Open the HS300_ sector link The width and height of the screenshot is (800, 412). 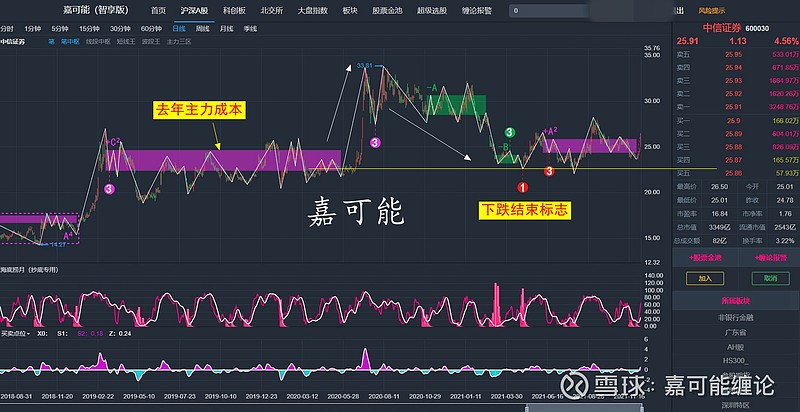click(735, 361)
